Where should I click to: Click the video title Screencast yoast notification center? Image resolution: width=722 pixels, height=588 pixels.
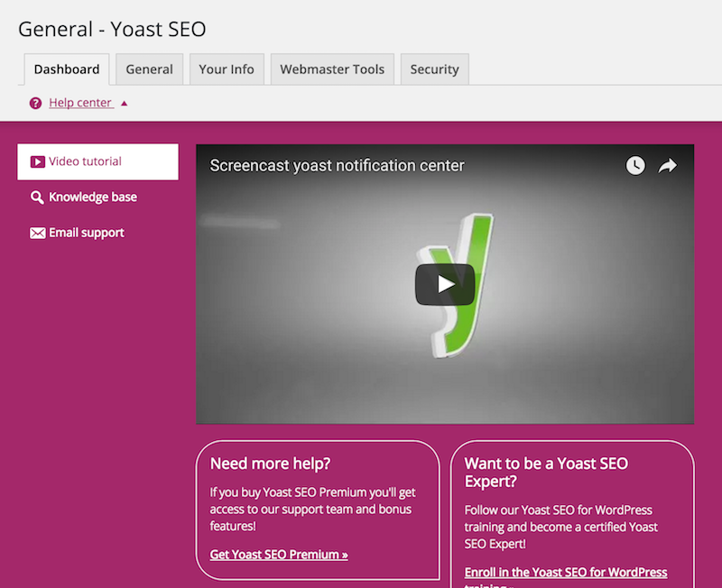pos(337,166)
